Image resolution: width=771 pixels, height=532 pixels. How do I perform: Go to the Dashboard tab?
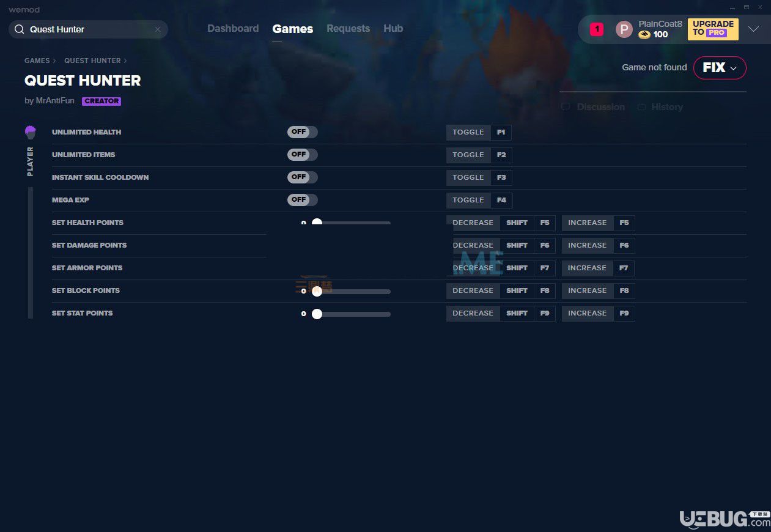click(x=233, y=29)
